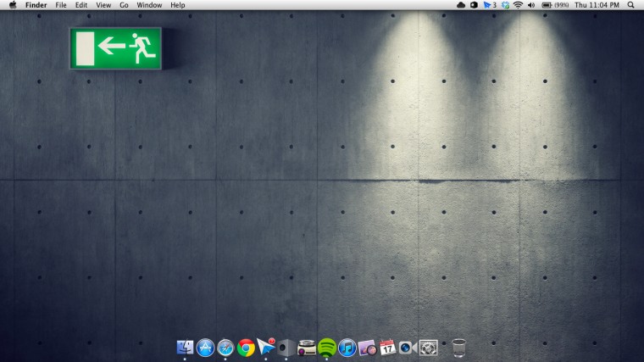This screenshot has height=362, width=644.
Task: Open the camera-style app in Dock
Action: (408, 348)
